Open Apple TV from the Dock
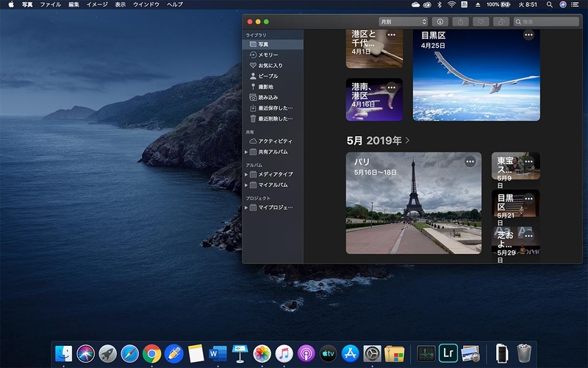 pyautogui.click(x=328, y=353)
